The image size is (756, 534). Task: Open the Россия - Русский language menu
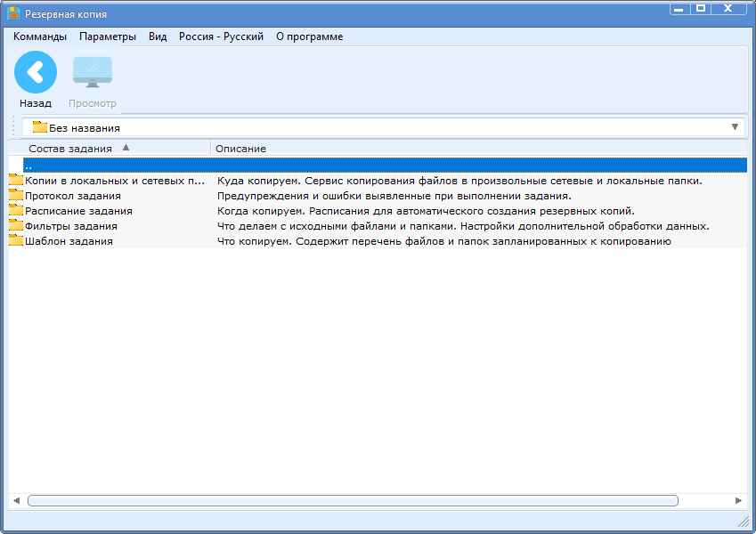click(x=221, y=36)
